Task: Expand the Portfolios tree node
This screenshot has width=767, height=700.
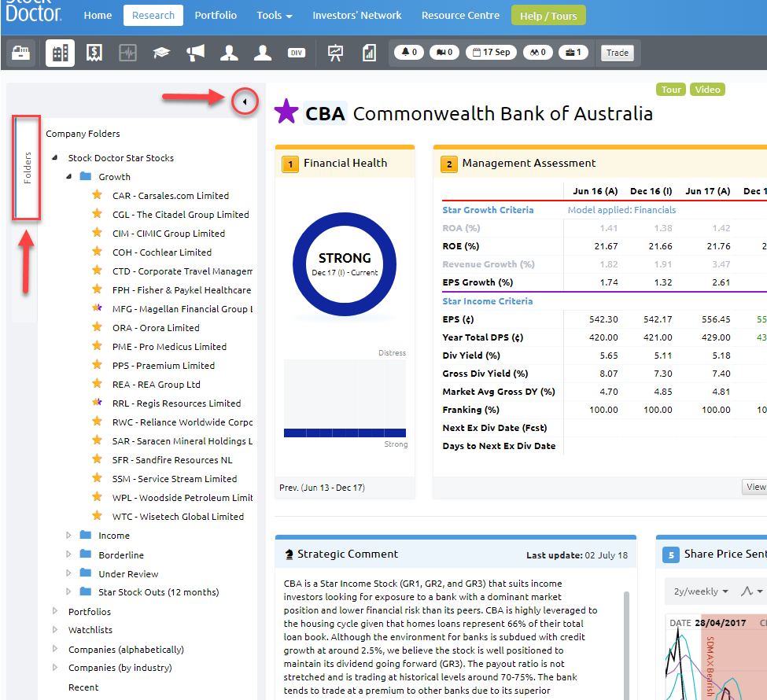Action: coord(55,611)
